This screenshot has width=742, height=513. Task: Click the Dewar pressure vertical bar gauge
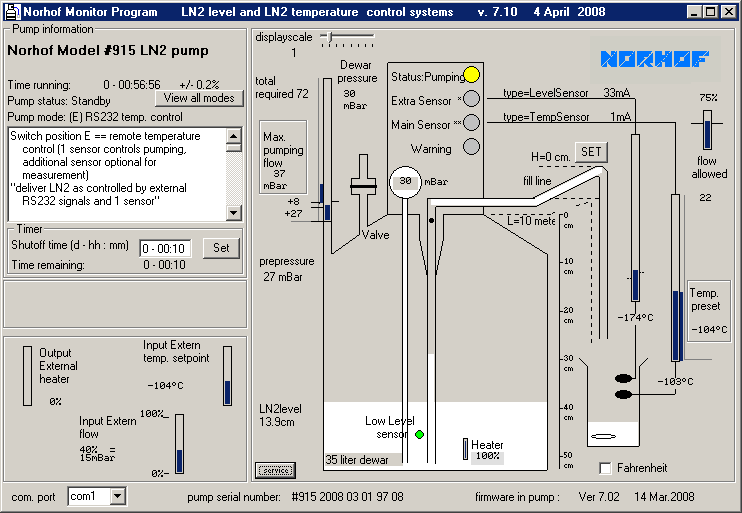coord(327,150)
